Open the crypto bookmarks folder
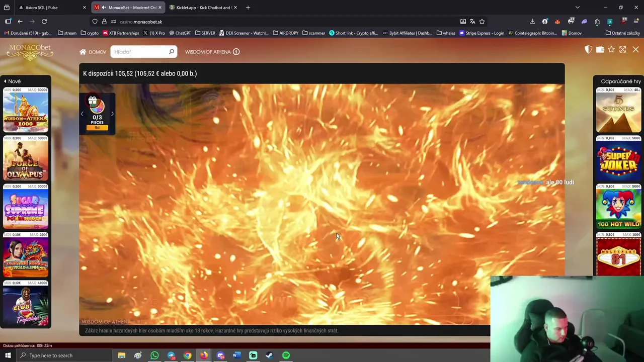The height and width of the screenshot is (362, 644). [x=90, y=33]
